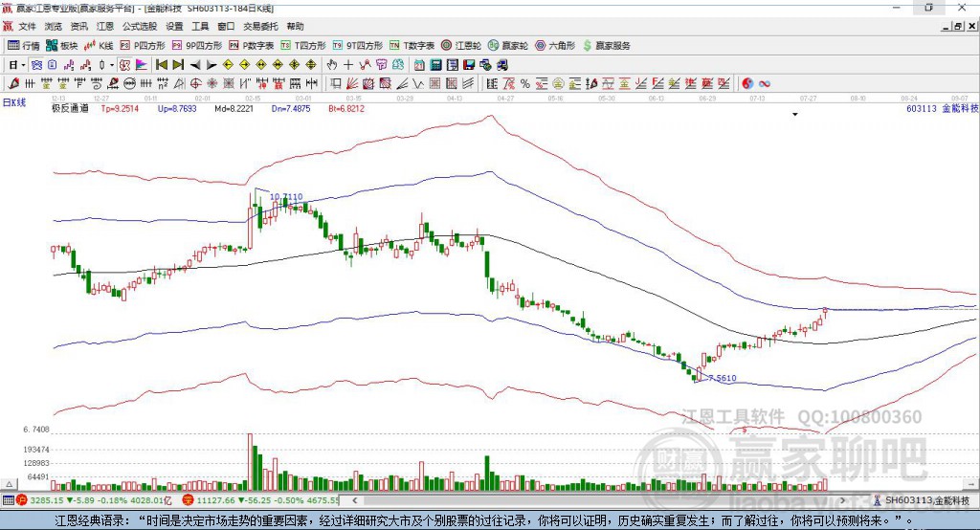Viewport: 980px width, 530px height.
Task: Click the 日K线 label
Action: (x=14, y=102)
